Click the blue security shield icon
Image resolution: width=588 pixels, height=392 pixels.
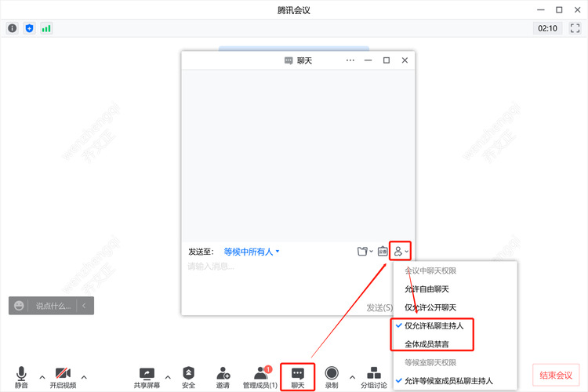[29, 28]
